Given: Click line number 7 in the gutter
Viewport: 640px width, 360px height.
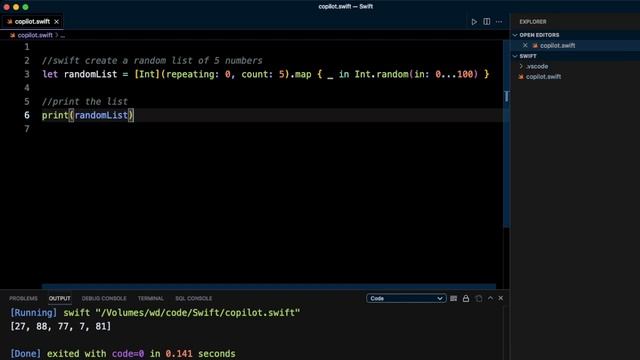Looking at the screenshot, I should click(27, 129).
